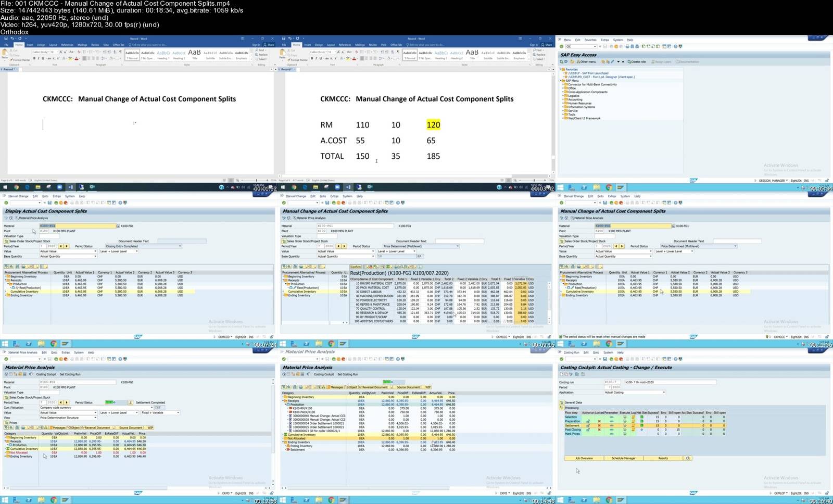Expand Accounting folder in SAP Menu tree

click(x=563, y=99)
